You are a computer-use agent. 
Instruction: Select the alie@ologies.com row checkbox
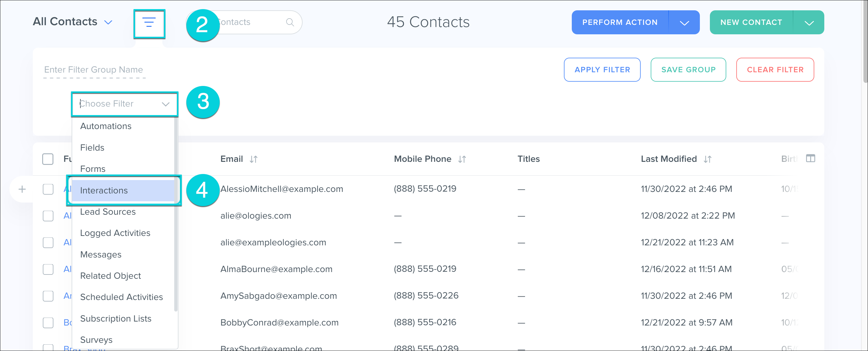(x=48, y=216)
